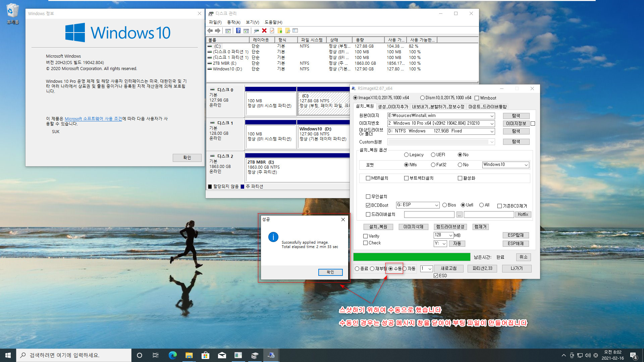
Task: Uncheck the BCDBoot checkbox
Action: pos(368,205)
